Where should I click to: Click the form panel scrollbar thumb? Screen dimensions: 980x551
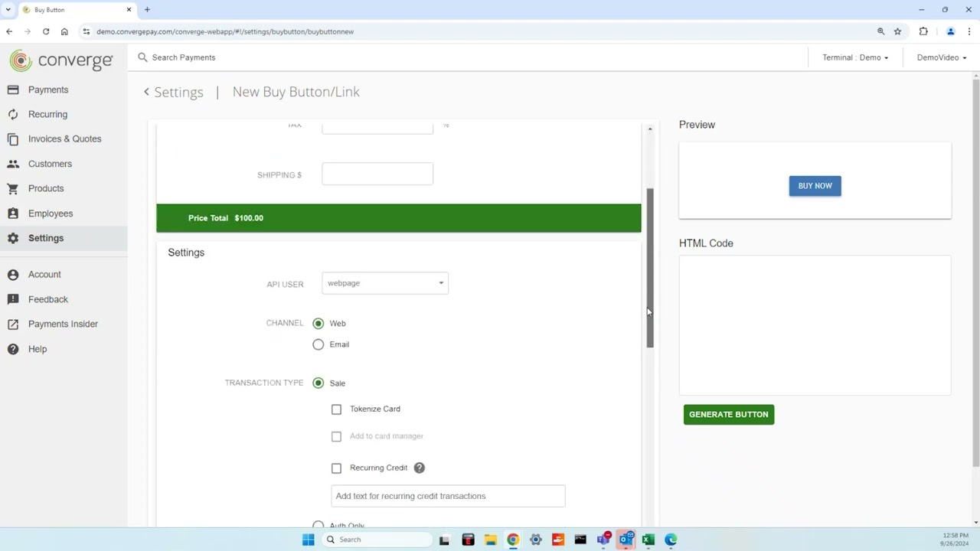[650, 268]
